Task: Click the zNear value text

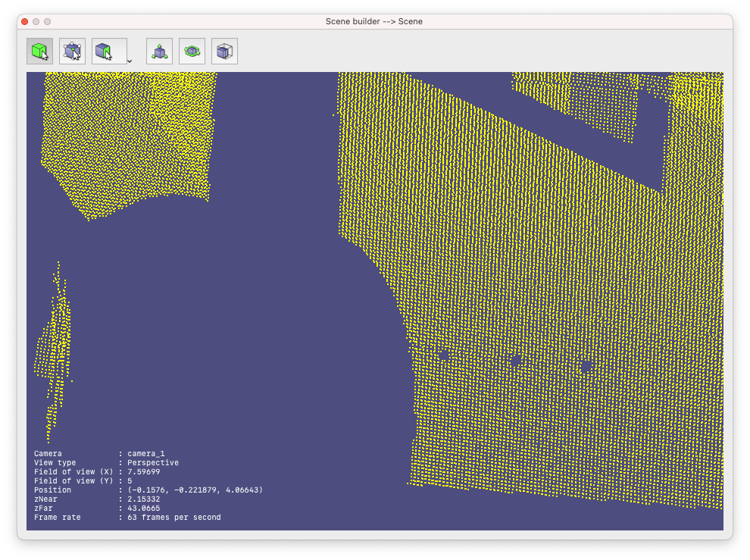Action: point(144,499)
